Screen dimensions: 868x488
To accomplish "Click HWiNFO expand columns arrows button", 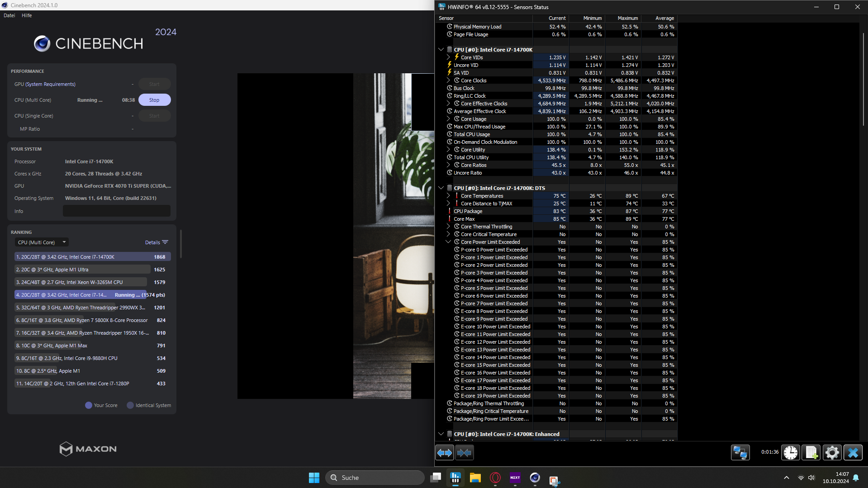I will point(445,452).
